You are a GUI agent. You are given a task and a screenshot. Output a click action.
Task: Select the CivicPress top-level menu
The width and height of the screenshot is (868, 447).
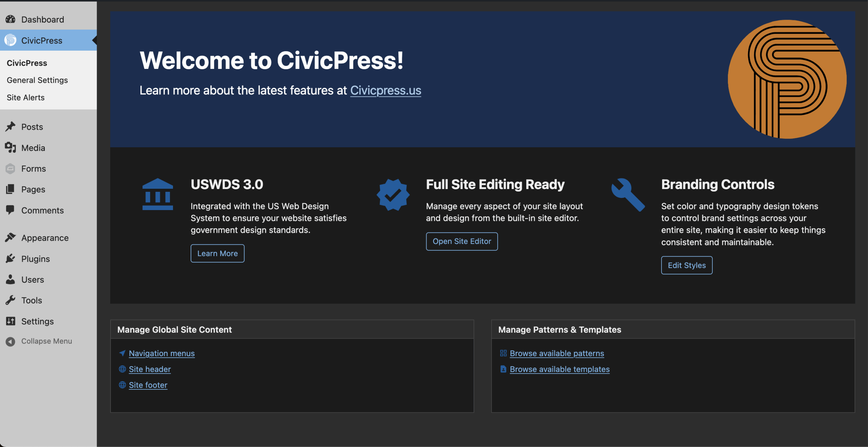tap(48, 40)
